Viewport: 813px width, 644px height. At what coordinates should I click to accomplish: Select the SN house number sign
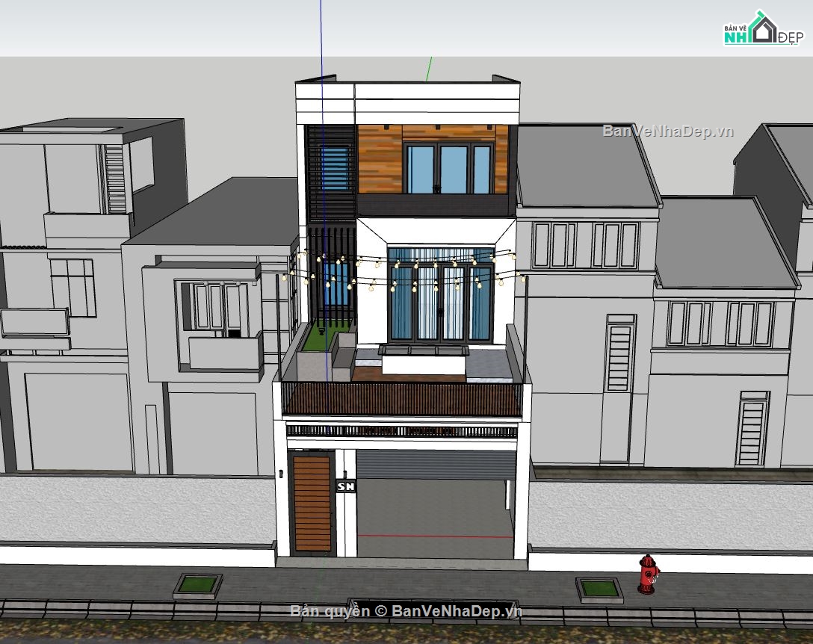pos(346,486)
